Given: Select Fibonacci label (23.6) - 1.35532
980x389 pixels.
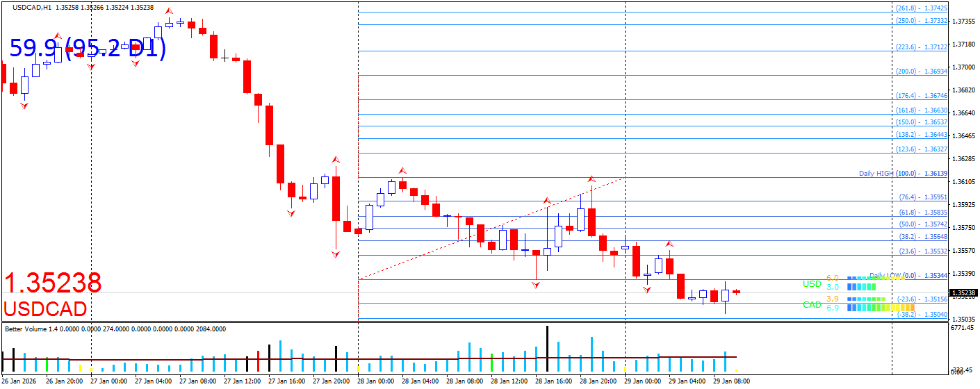Looking at the screenshot, I should [x=924, y=251].
